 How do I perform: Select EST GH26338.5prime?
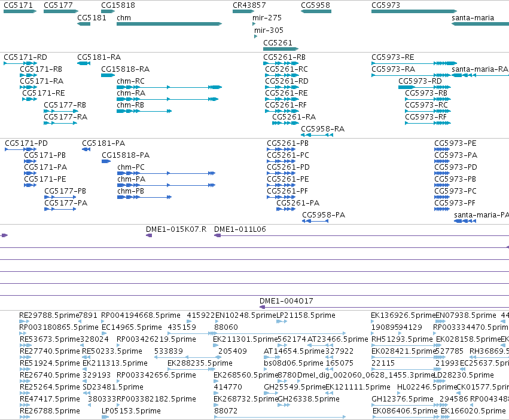click(284, 405)
